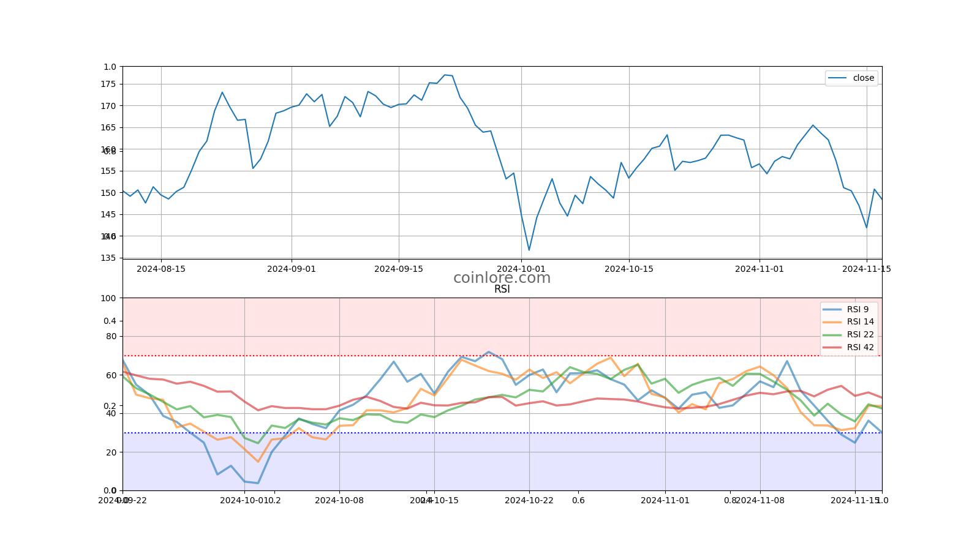Image resolution: width=980 pixels, height=551 pixels.
Task: Click the green RSI 22 legend line swatch
Action: [x=832, y=335]
